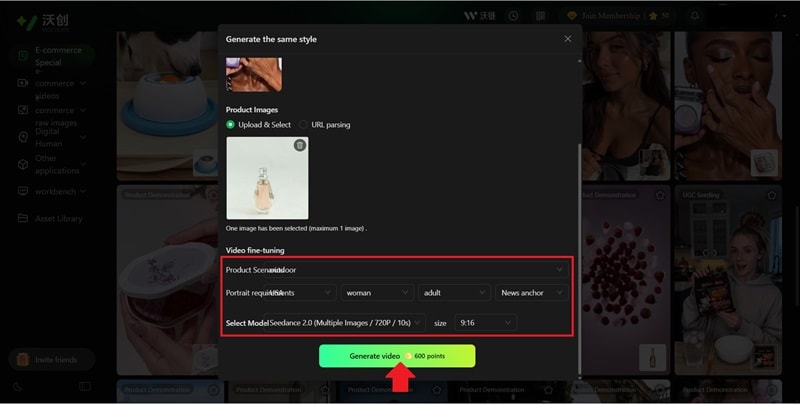800x404 pixels.
Task: Open E-commerce Special menu item
Action: pos(52,56)
